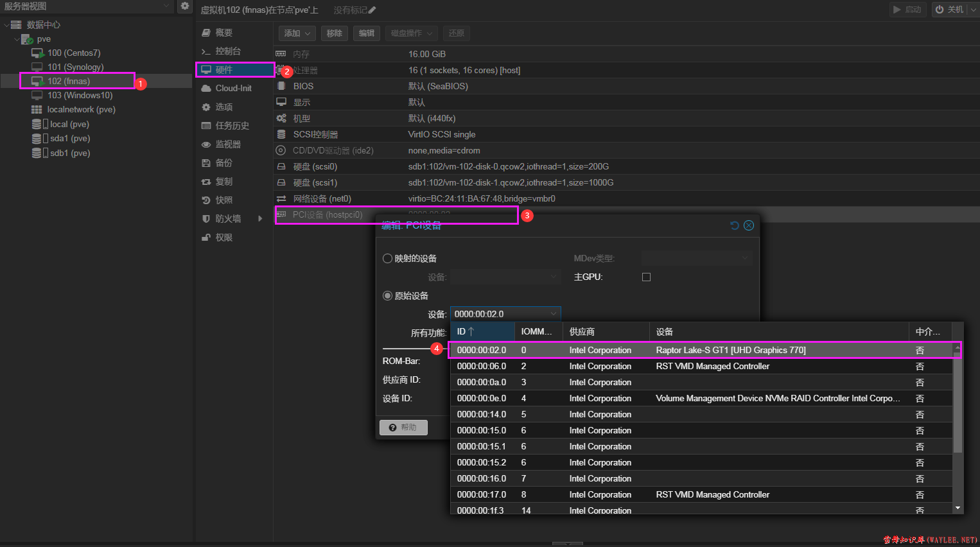Open localnetwork (pve) entry
This screenshot has width=980, height=547.
[x=81, y=109]
